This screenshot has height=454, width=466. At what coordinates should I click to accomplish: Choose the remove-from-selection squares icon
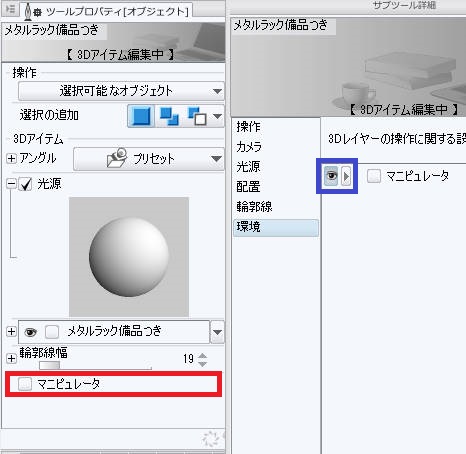[x=197, y=116]
